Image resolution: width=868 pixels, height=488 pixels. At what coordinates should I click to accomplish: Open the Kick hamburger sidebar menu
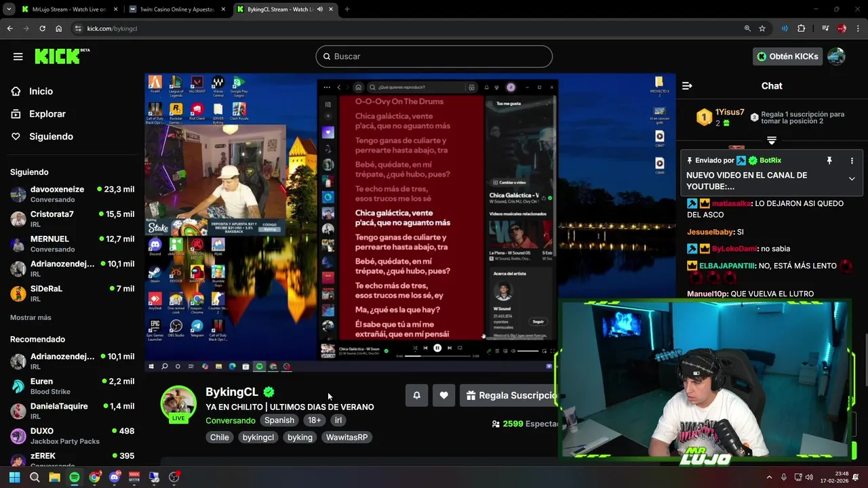[18, 56]
